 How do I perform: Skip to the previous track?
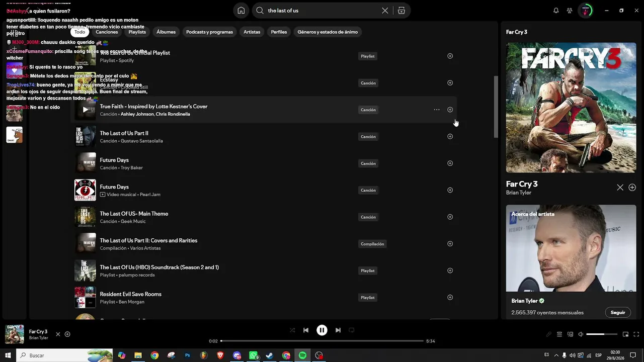click(306, 330)
